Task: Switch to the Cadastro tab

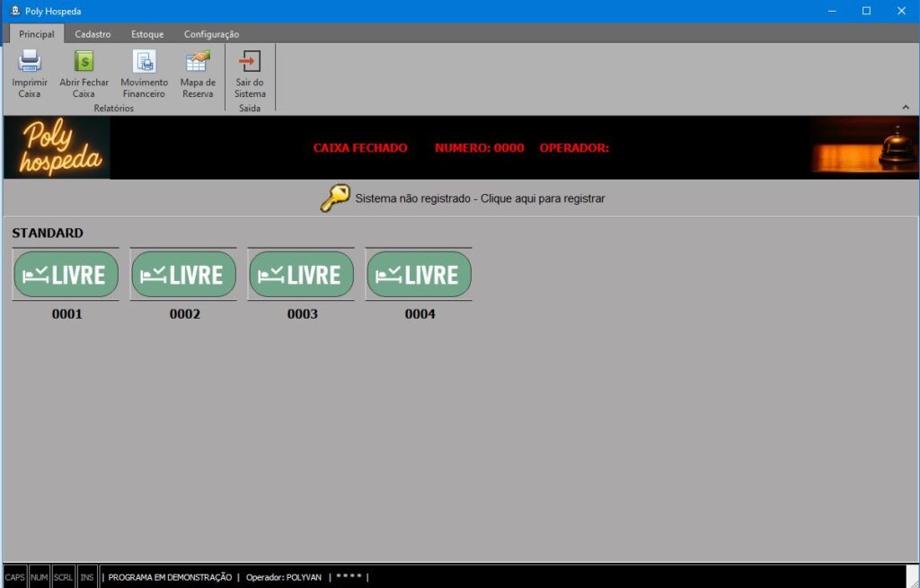Action: tap(93, 34)
